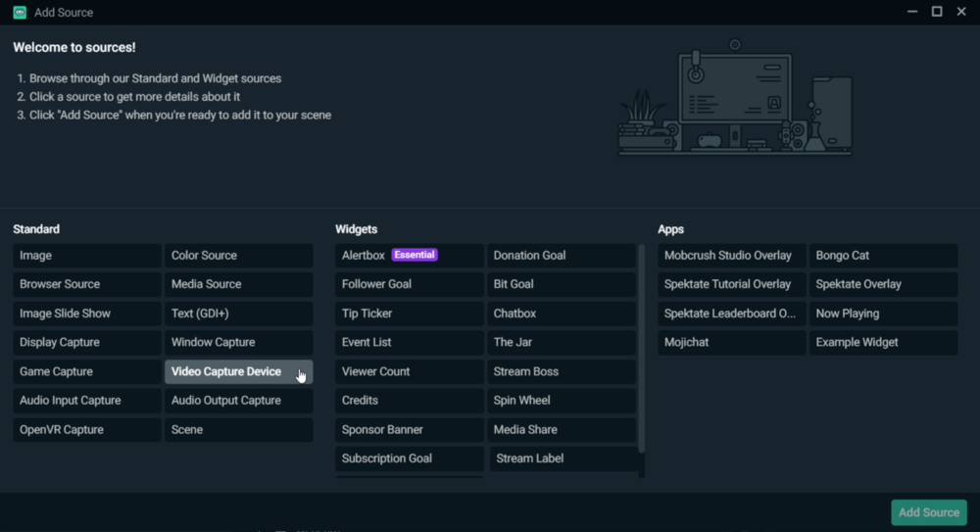Screen dimensions: 980x532
Task: Click the Apps section heading
Action: point(670,229)
